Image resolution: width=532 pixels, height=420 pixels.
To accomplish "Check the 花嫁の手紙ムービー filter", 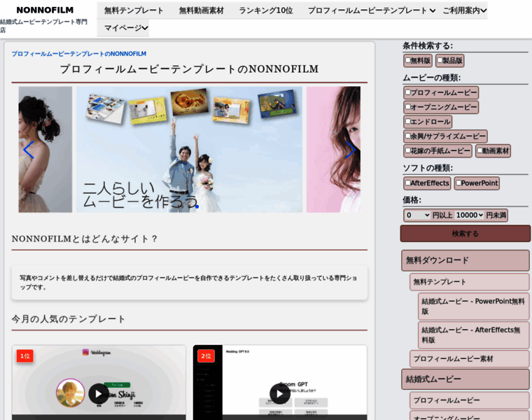I will click(408, 150).
